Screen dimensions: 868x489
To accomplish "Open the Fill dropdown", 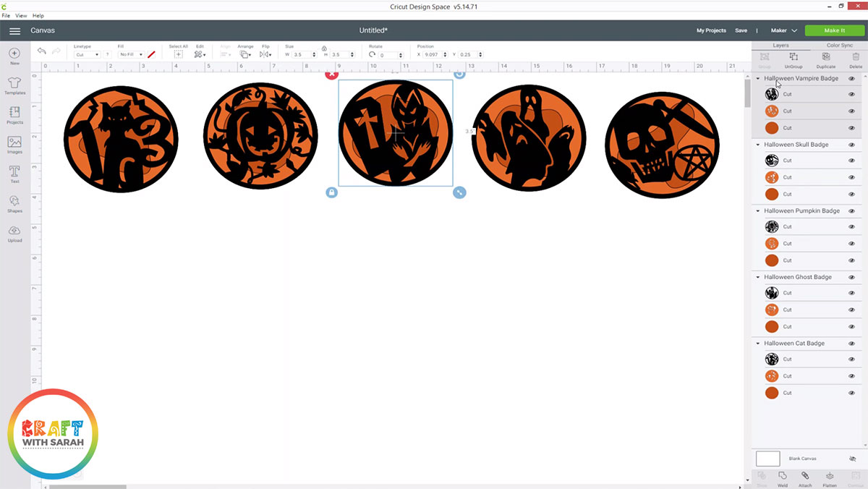I will pos(132,54).
